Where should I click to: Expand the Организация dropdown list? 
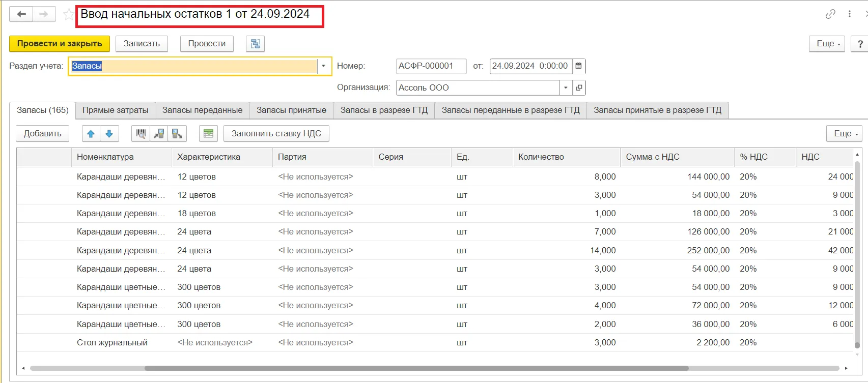pos(566,88)
